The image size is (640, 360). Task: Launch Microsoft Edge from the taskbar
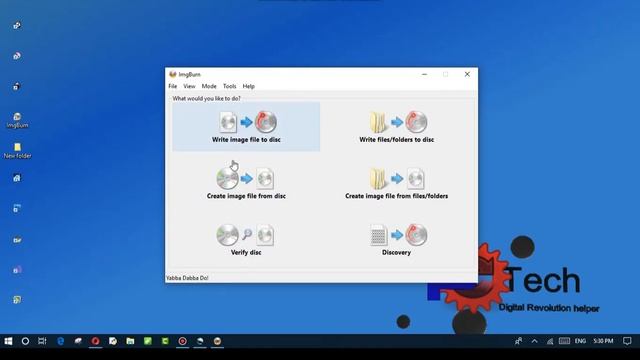tap(60, 341)
